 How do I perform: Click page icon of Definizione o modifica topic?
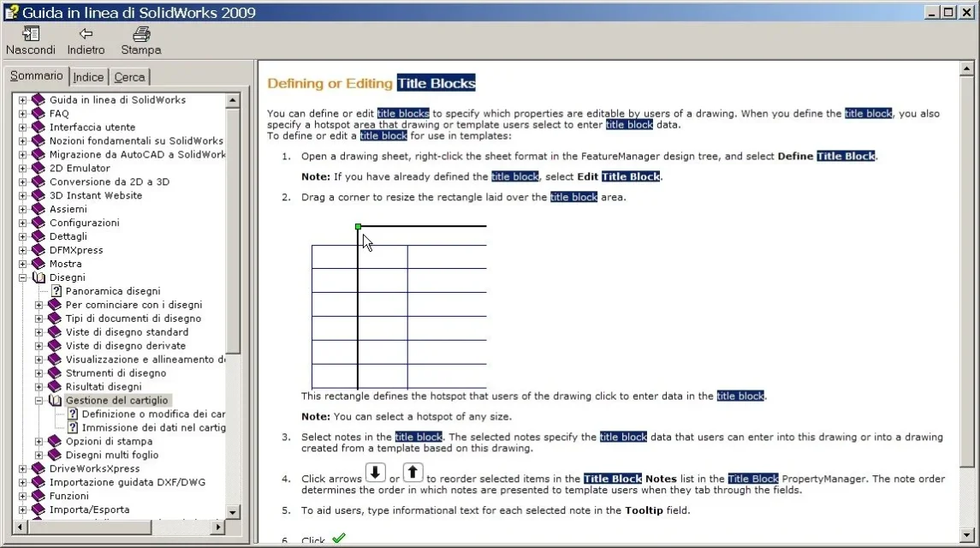(x=73, y=414)
